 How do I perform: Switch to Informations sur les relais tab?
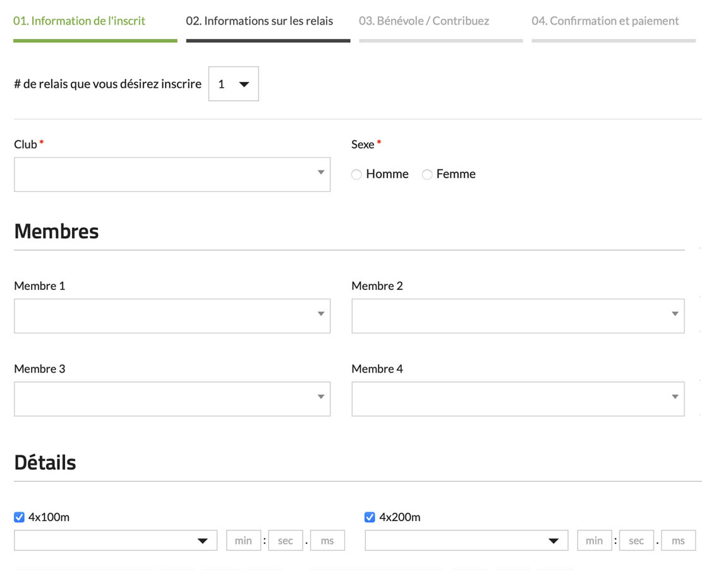click(x=260, y=21)
